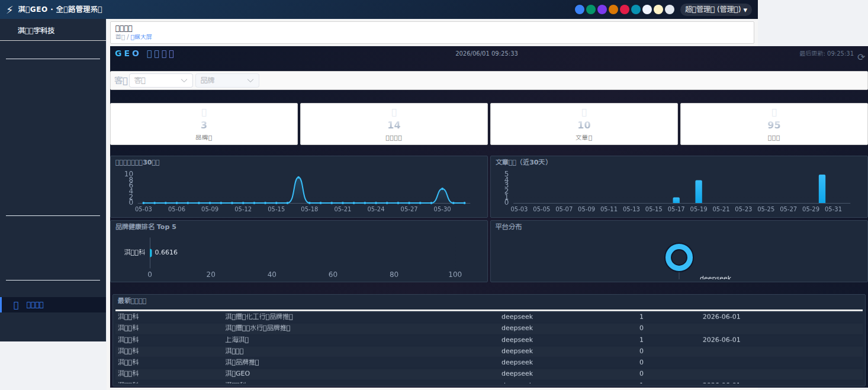This screenshot has height=390, width=868.
Task: Open the stat card showing 3 品牌
Action: click(x=204, y=124)
